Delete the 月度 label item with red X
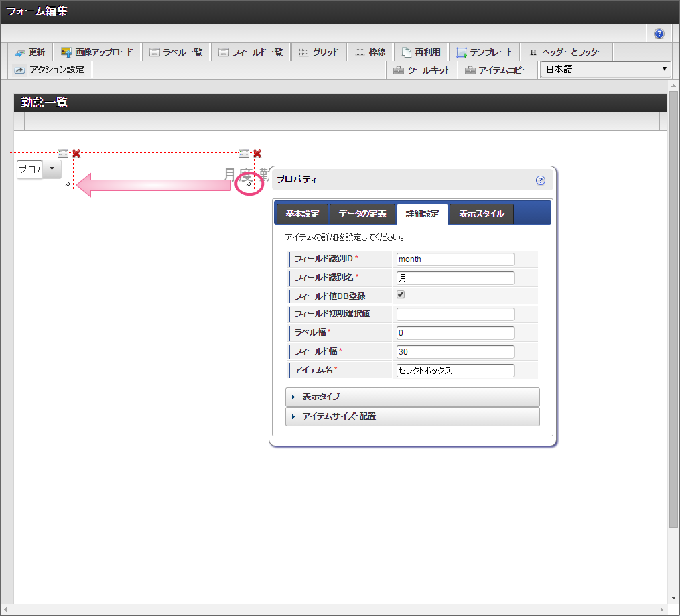Image resolution: width=680 pixels, height=616 pixels. (x=257, y=153)
